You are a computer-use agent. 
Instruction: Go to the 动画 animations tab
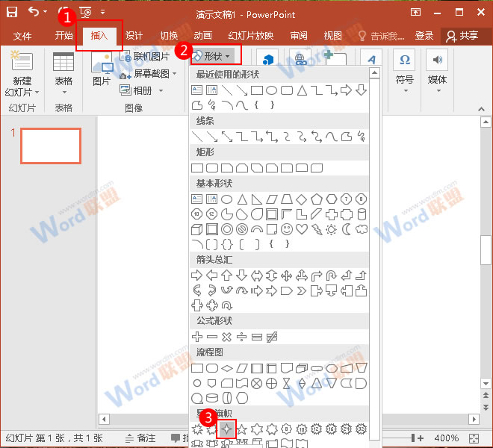point(202,36)
